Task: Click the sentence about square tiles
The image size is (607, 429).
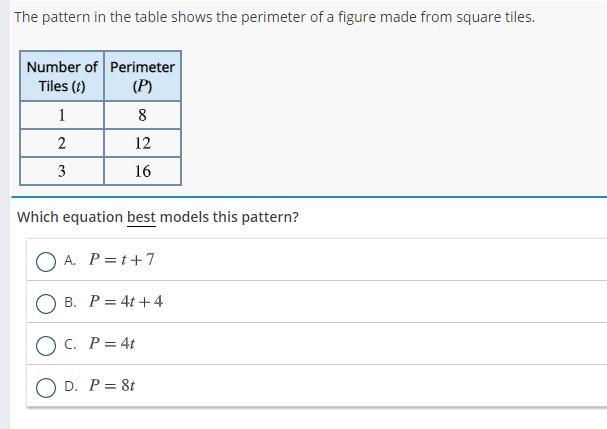Action: (274, 17)
